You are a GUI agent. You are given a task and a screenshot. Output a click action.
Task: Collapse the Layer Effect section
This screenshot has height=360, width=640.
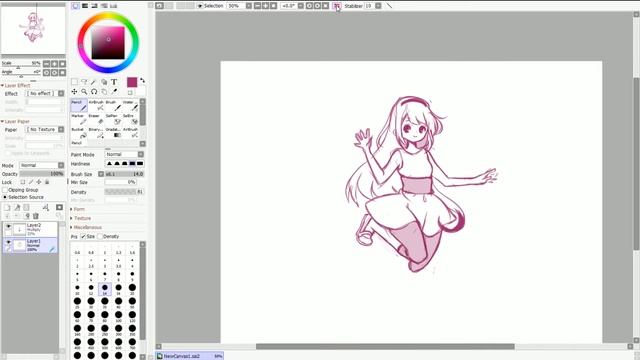pos(16,85)
